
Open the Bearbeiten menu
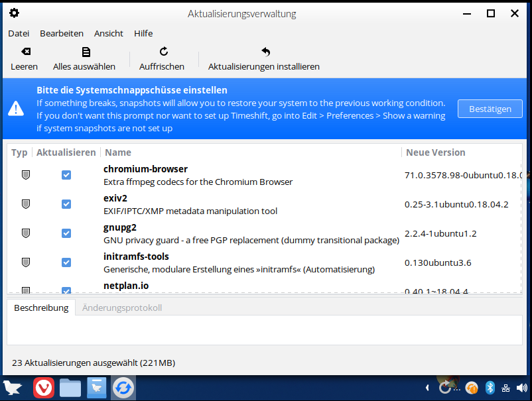point(62,33)
